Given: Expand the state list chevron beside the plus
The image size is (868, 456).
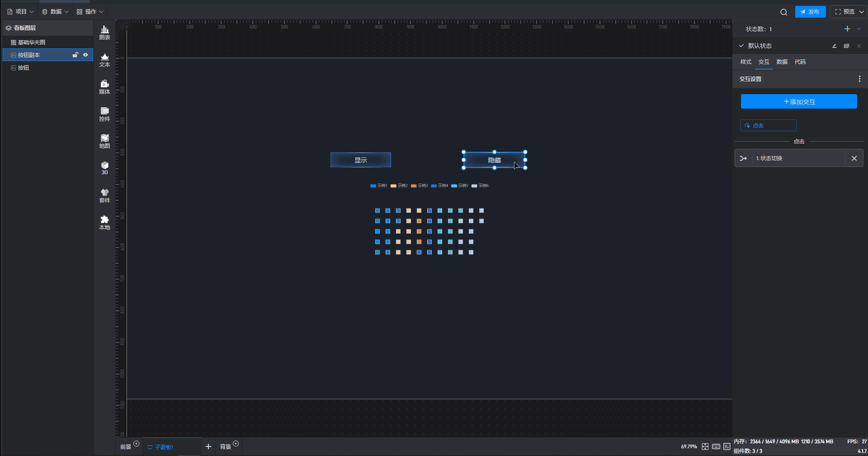Looking at the screenshot, I should (x=859, y=29).
